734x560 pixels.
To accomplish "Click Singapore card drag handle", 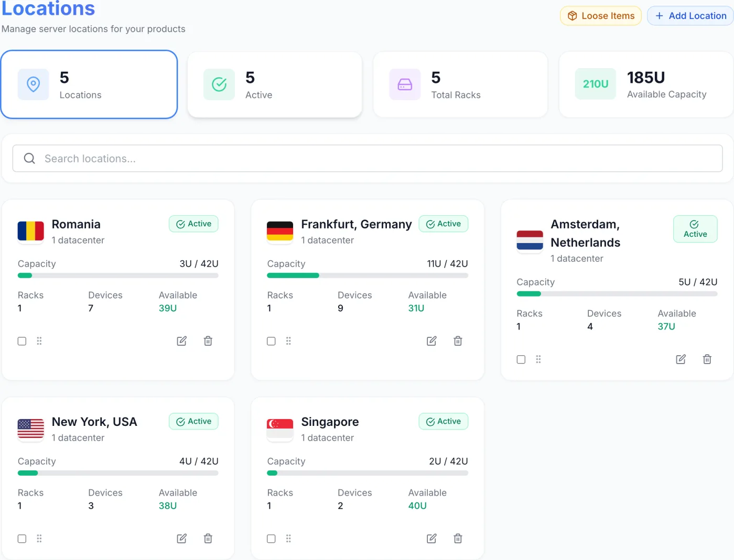I will (288, 539).
